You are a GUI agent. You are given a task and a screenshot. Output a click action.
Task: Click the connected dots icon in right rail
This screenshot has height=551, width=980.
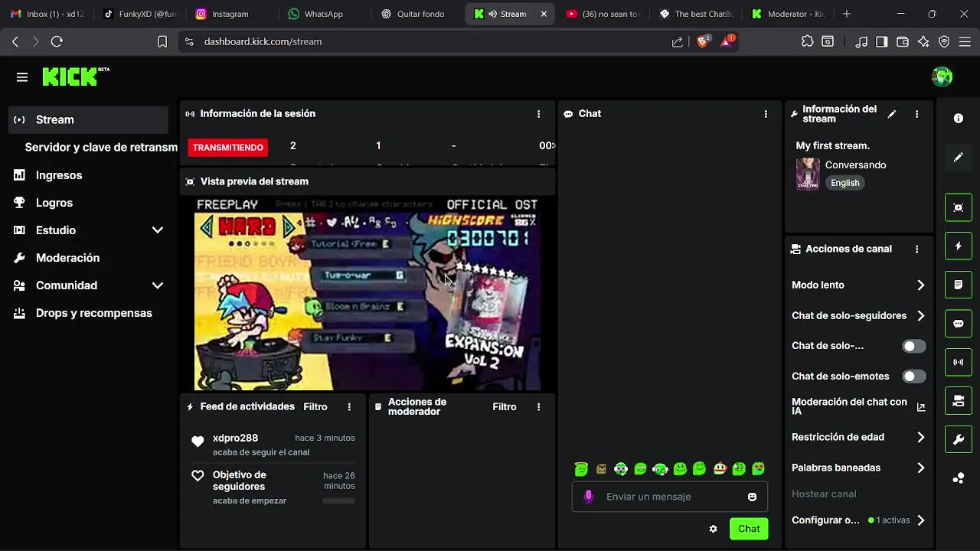click(959, 478)
